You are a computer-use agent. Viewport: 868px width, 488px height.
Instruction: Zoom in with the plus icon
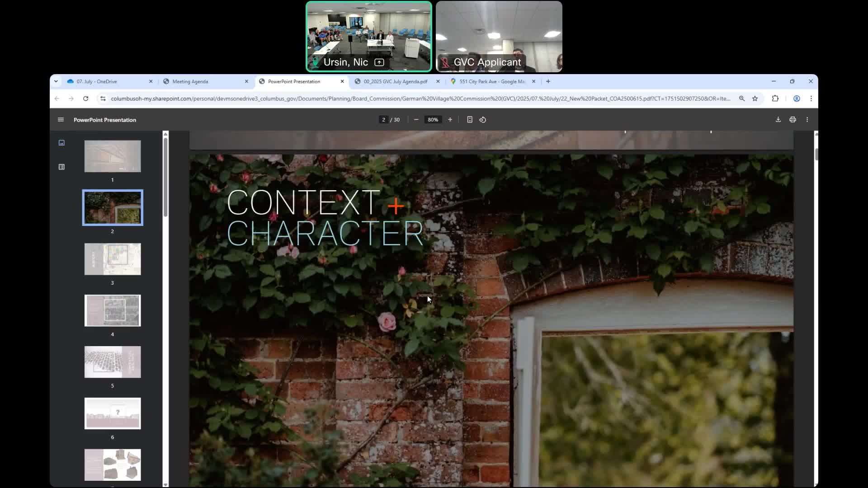pos(450,120)
